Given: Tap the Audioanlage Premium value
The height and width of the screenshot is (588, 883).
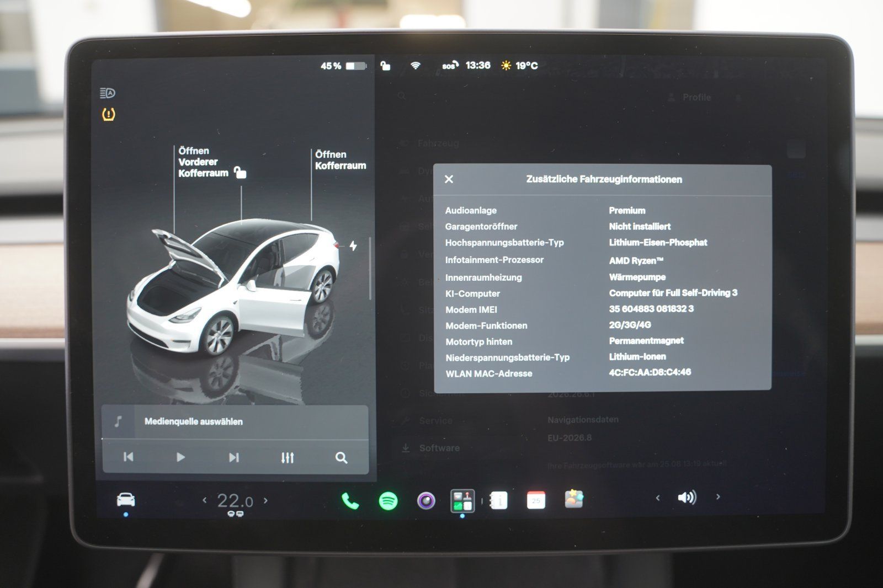Looking at the screenshot, I should coord(627,211).
